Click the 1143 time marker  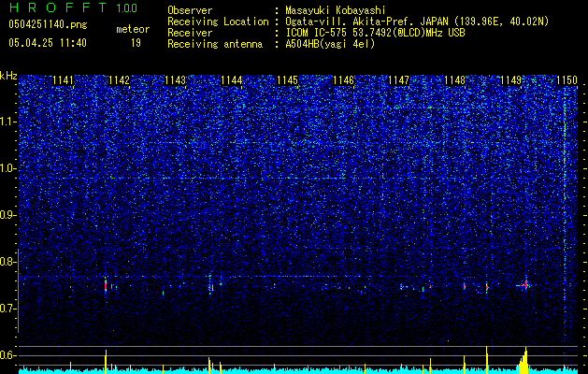(175, 80)
